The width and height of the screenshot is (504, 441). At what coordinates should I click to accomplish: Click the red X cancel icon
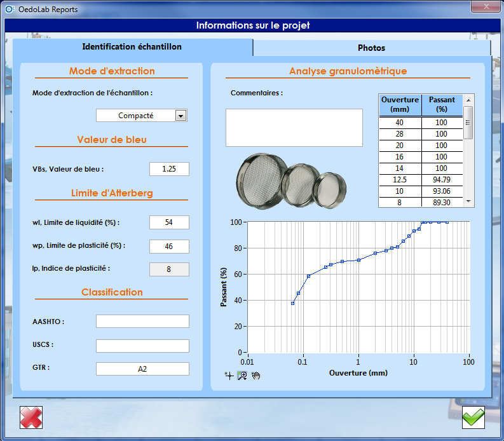pos(31,417)
